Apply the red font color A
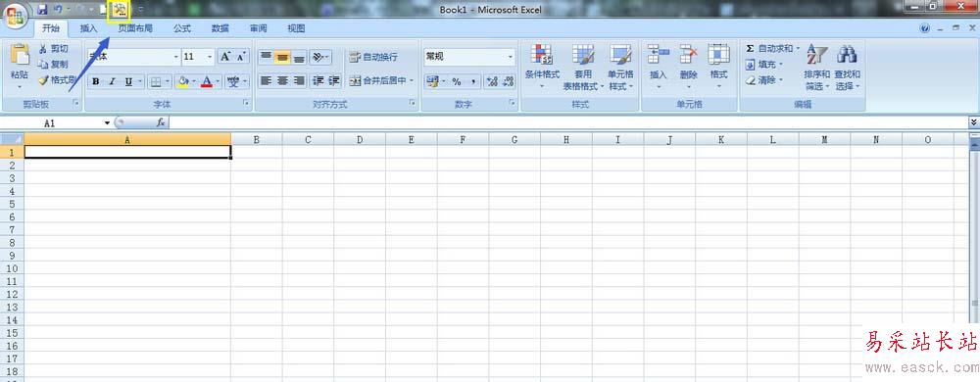This screenshot has width=980, height=382. pos(207,81)
